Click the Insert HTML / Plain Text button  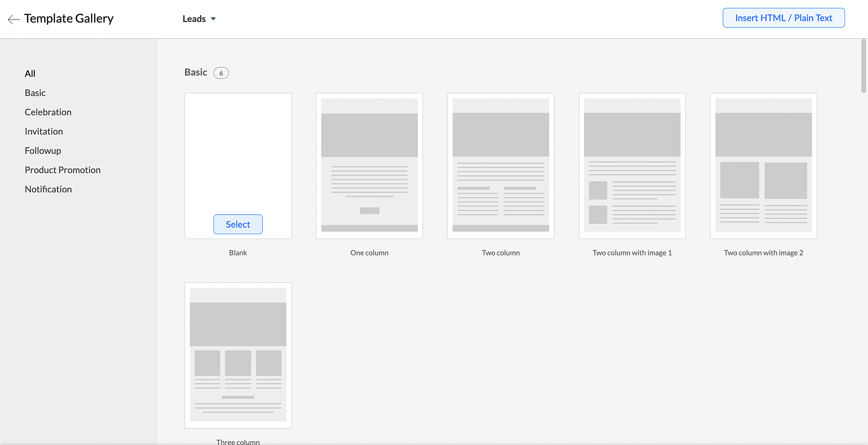[783, 18]
